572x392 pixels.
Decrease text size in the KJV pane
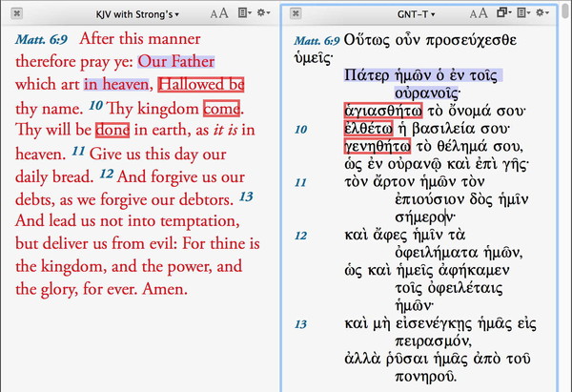pyautogui.click(x=214, y=14)
